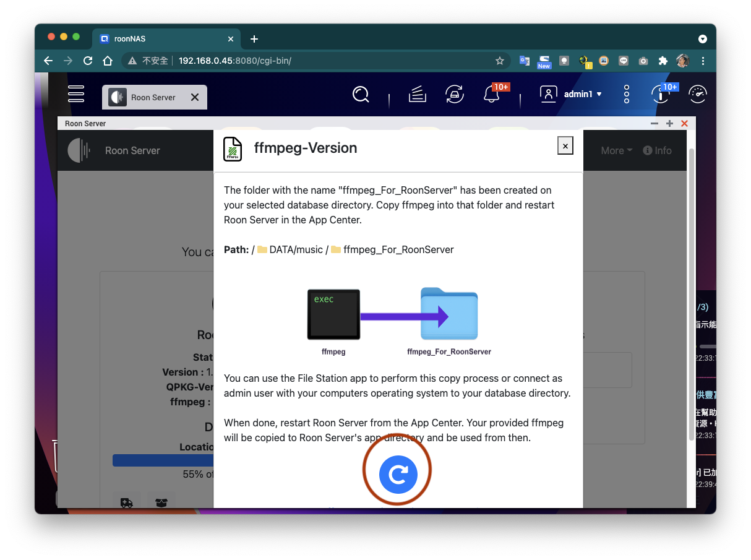Open the QNAP three-dot more options menu
751x560 pixels.
click(x=627, y=94)
